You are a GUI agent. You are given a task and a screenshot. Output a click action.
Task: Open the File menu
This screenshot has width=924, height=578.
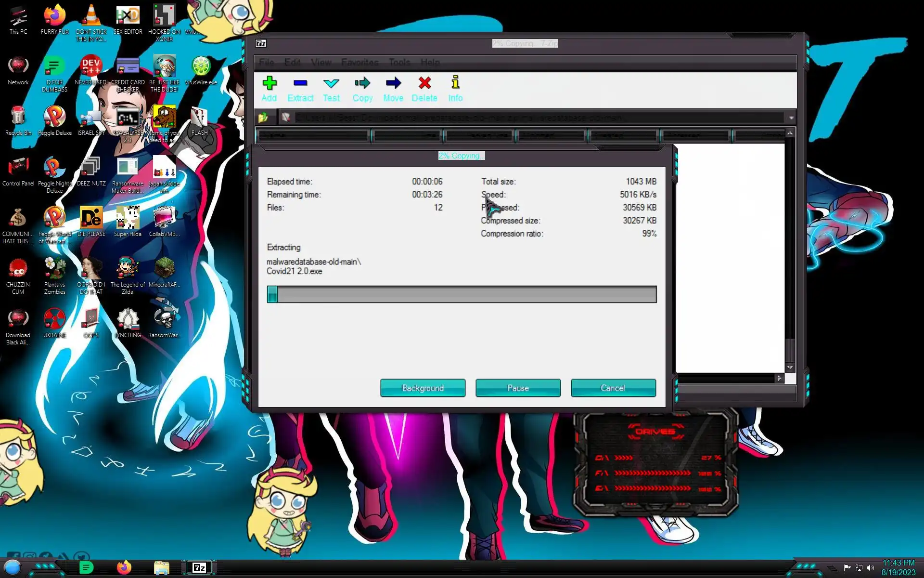coord(266,62)
